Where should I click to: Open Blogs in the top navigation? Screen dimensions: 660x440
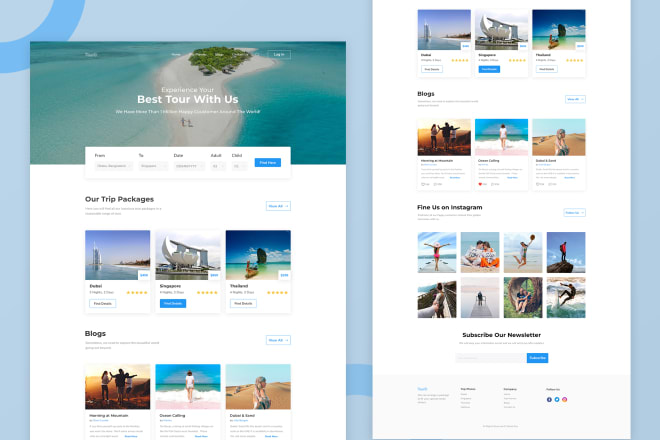(x=219, y=54)
